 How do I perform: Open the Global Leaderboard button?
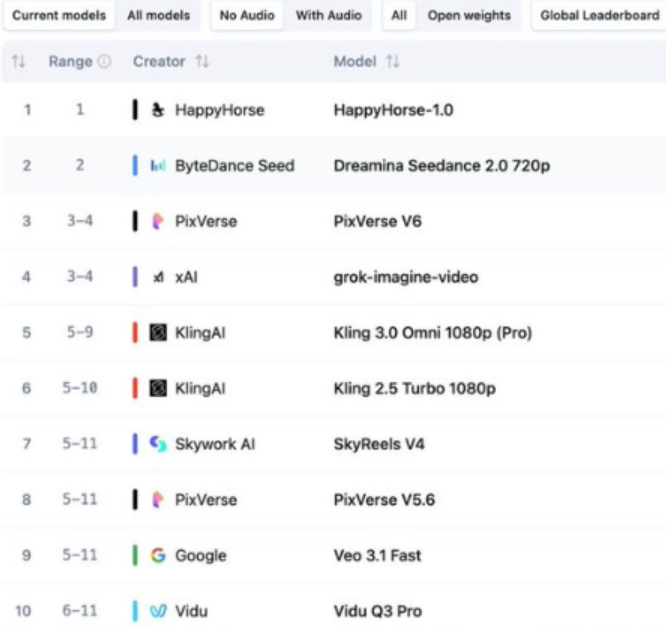click(599, 16)
